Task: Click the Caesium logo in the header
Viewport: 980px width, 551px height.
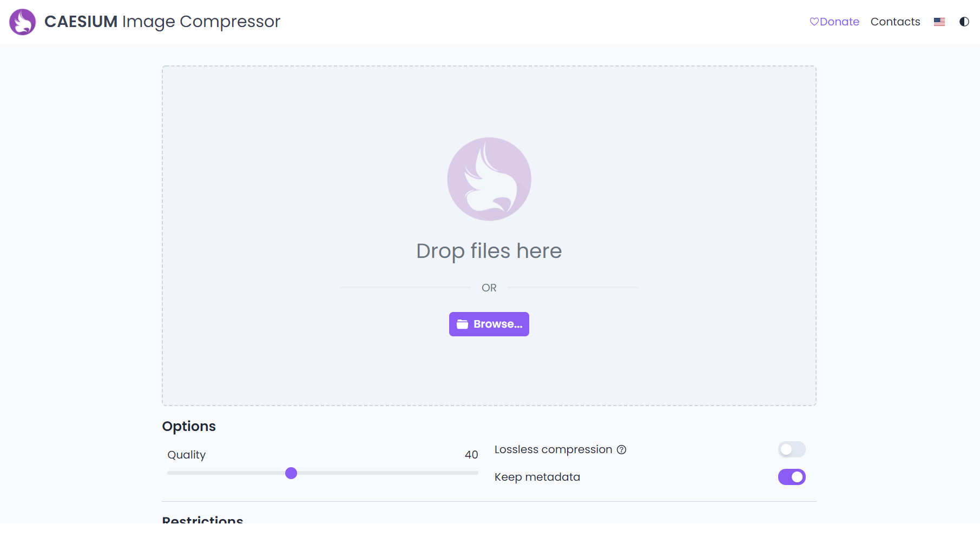Action: pos(22,22)
